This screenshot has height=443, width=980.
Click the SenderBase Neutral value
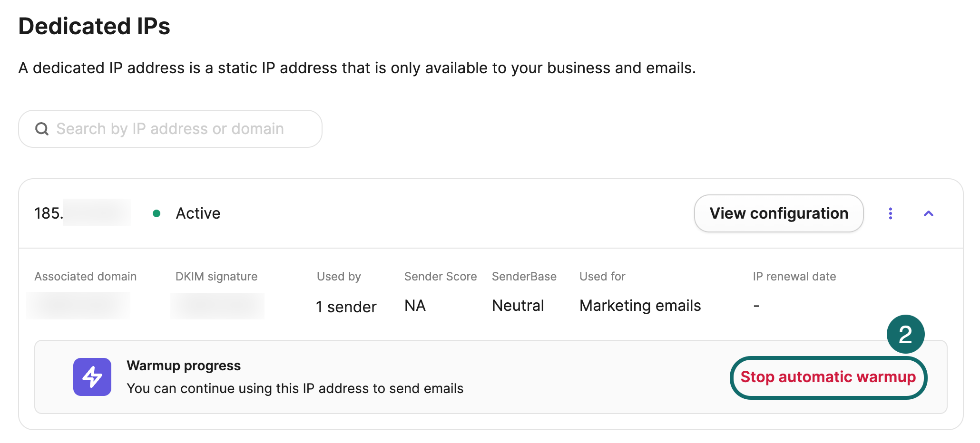coord(518,306)
